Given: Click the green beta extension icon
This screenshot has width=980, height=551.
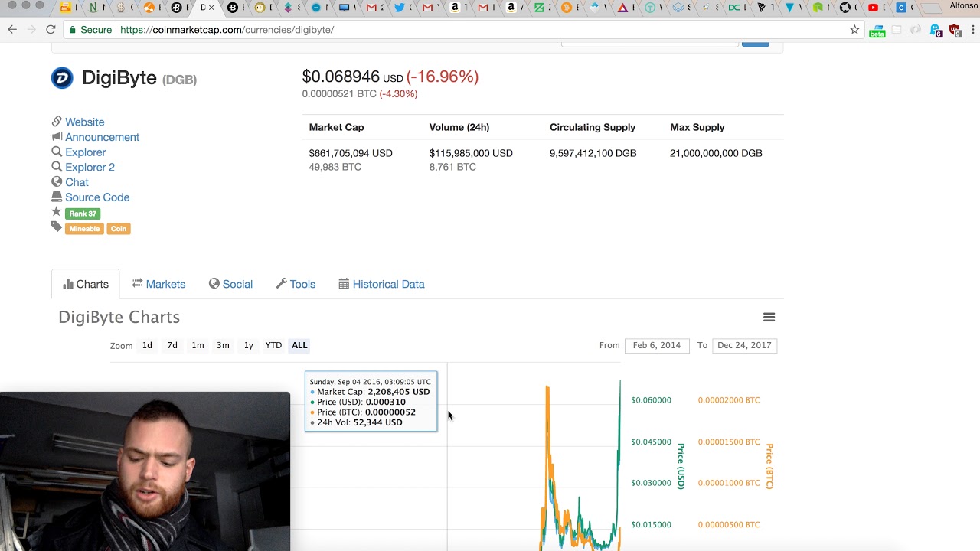Looking at the screenshot, I should coord(877,31).
